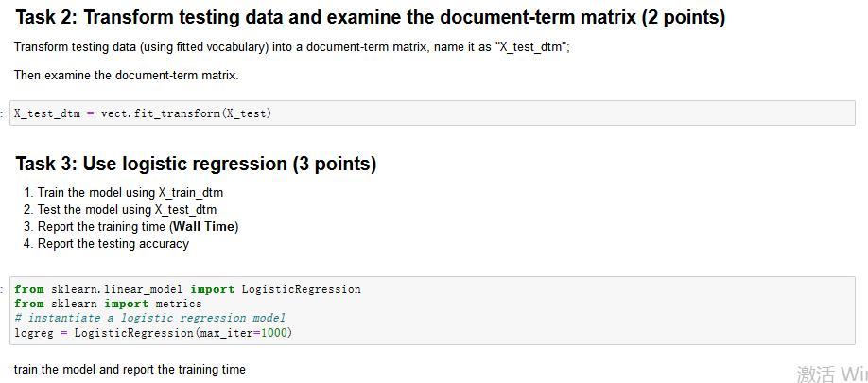Click 'train the model and report the training time' text
The width and height of the screenshot is (868, 383).
tap(130, 369)
